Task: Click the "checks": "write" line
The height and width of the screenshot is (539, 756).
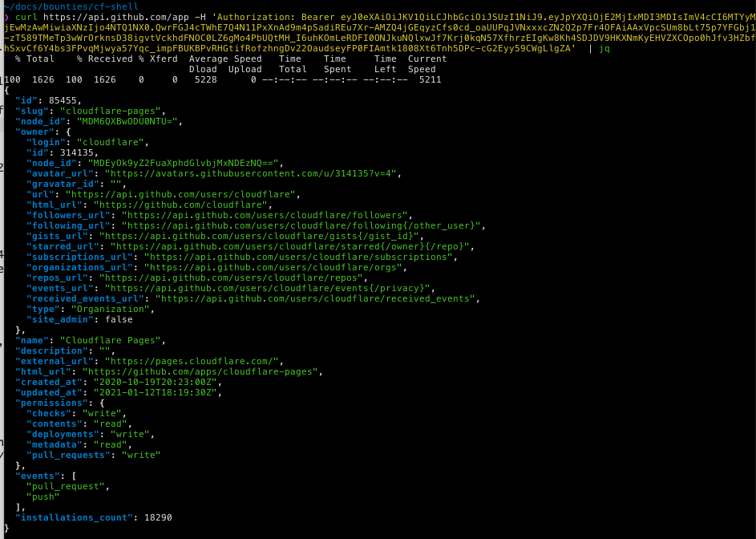Action: pyautogui.click(x=77, y=414)
